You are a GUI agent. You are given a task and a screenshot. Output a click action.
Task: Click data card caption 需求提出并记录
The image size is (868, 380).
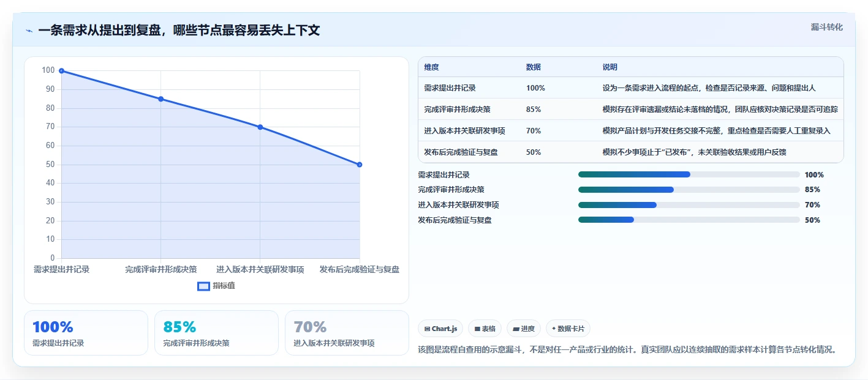tap(58, 343)
